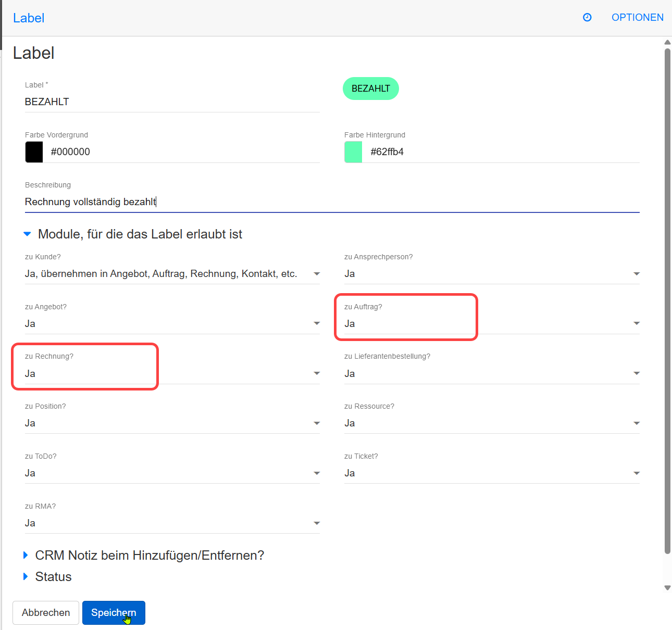This screenshot has width=672, height=630.
Task: Open the zu Lieferantenbestellung? dropdown
Action: point(492,374)
